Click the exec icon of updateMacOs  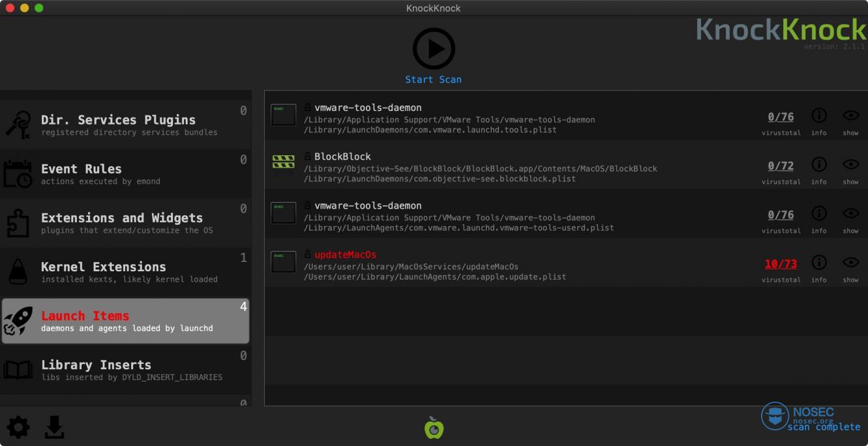[x=284, y=262]
